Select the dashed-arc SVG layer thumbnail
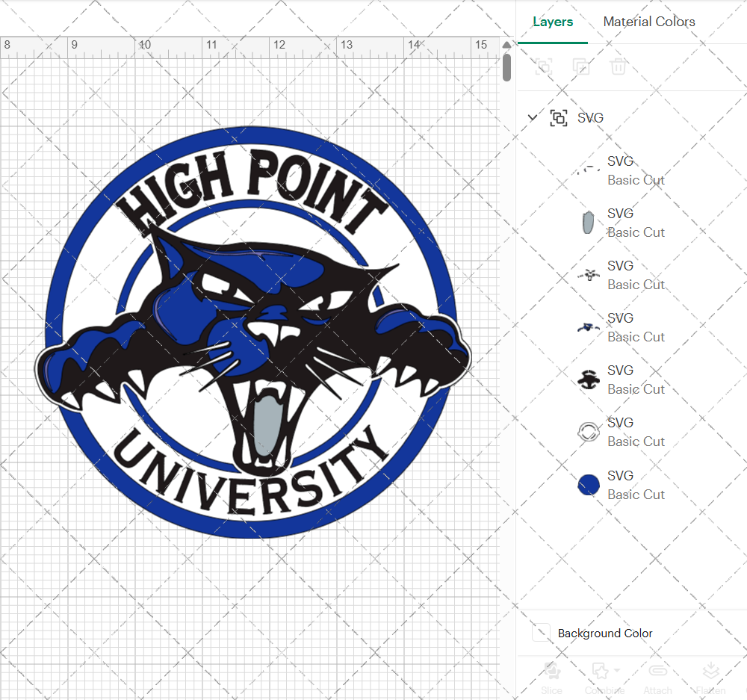The width and height of the screenshot is (747, 700). point(589,170)
